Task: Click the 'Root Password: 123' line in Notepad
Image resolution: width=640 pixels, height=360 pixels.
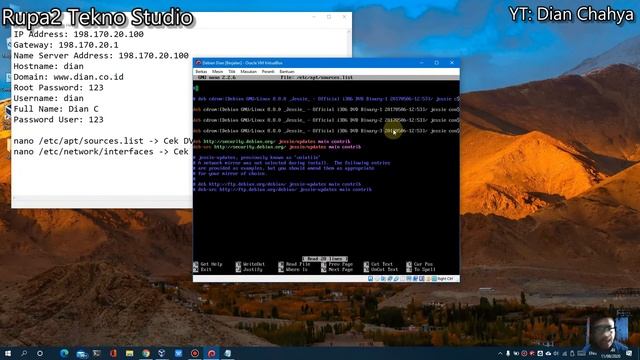Action: (x=58, y=87)
